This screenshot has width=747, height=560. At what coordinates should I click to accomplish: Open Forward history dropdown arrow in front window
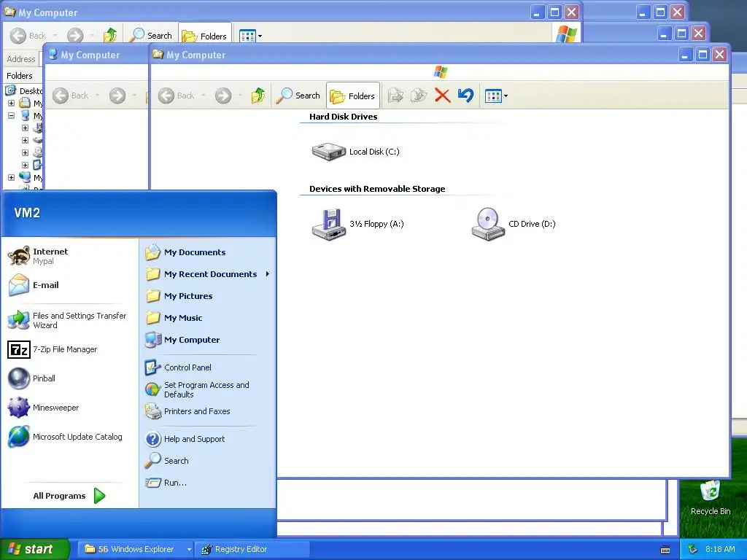239,96
